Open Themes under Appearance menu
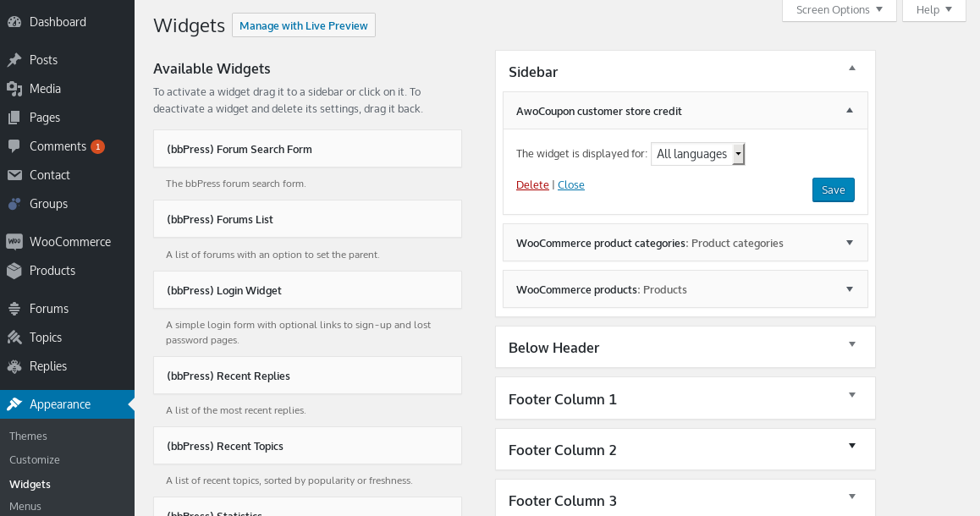 [28, 436]
